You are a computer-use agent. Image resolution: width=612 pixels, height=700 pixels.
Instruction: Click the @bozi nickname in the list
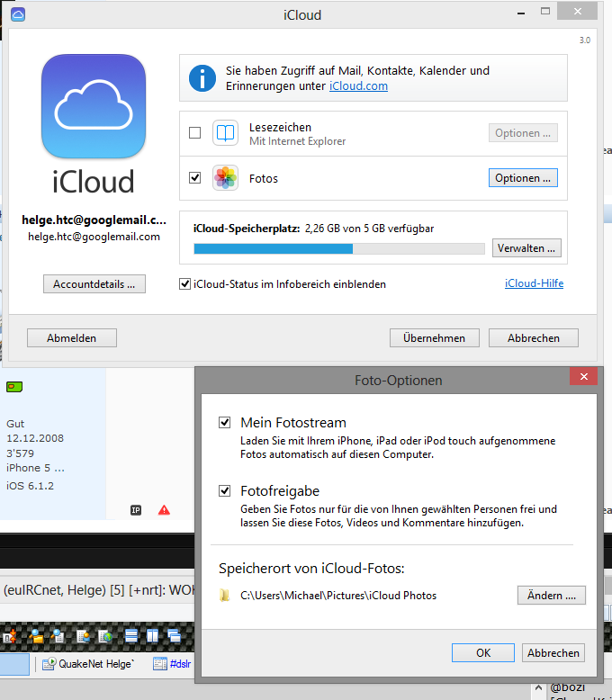567,687
